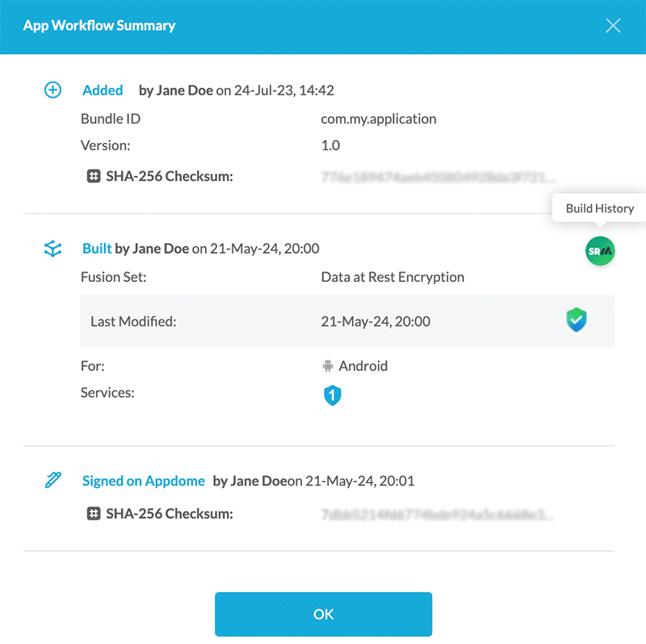Click the Data at Rest Encryption fusion set

click(x=392, y=277)
